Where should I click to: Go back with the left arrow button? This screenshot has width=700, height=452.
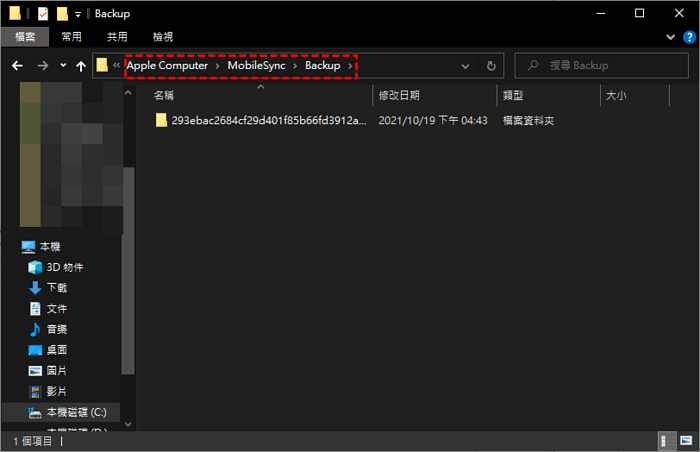tap(17, 66)
